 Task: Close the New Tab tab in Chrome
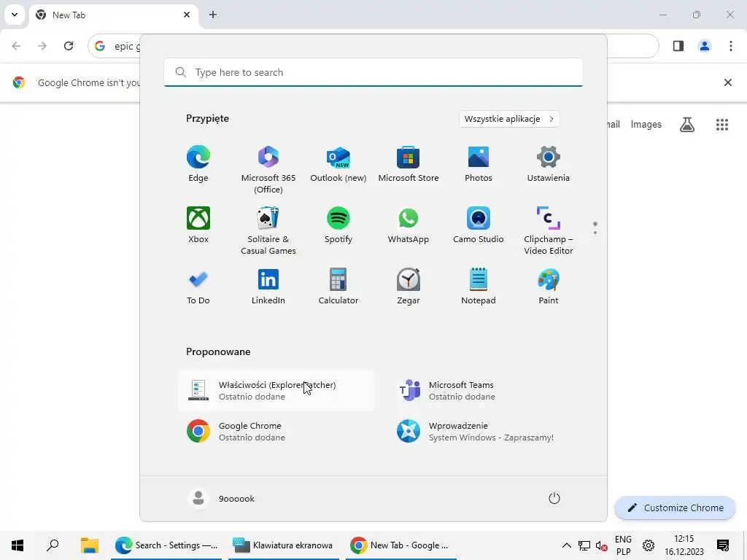click(187, 15)
